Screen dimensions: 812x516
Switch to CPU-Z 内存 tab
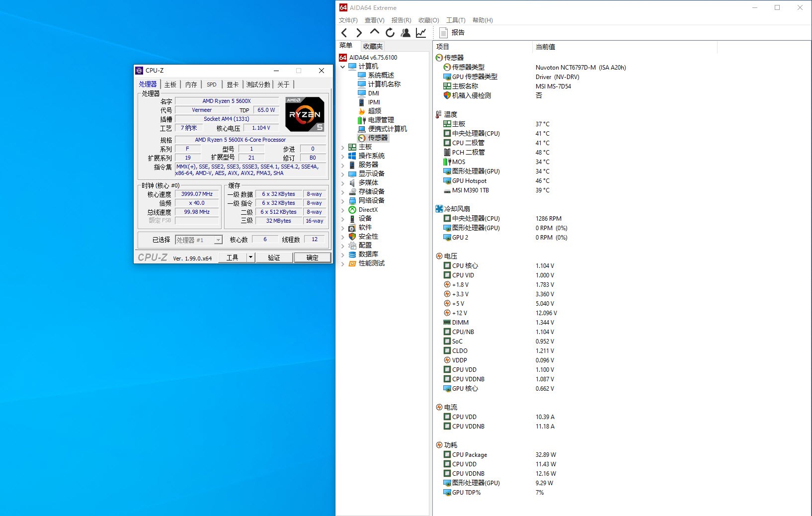pos(191,85)
